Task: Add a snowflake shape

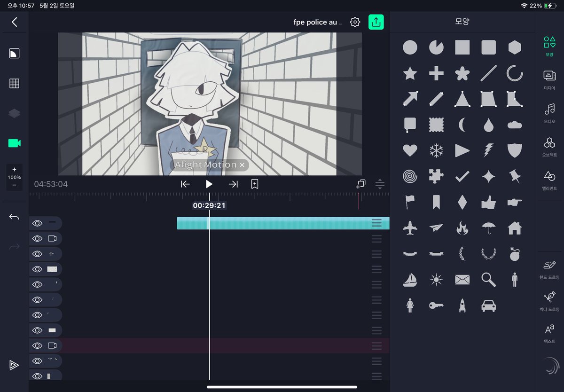Action: (x=436, y=150)
